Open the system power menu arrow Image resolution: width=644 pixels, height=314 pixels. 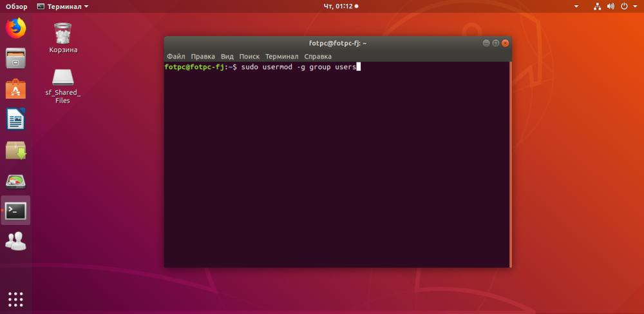[634, 6]
